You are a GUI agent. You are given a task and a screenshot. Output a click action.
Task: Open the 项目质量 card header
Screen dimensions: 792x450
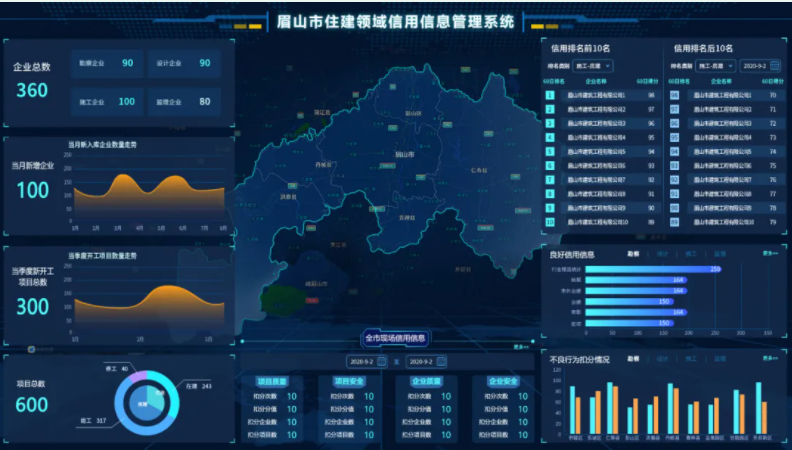(272, 381)
